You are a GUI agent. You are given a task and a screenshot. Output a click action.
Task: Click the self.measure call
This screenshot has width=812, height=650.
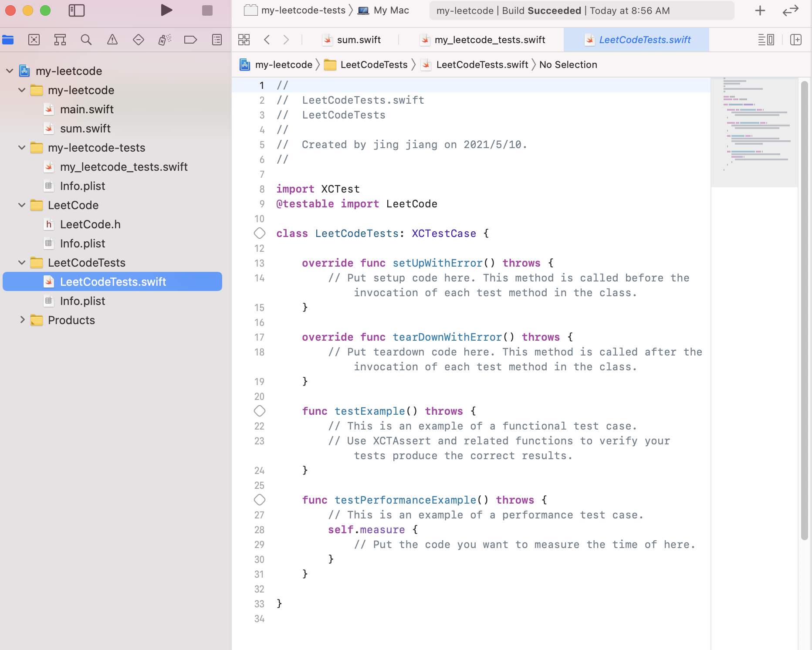tap(366, 530)
